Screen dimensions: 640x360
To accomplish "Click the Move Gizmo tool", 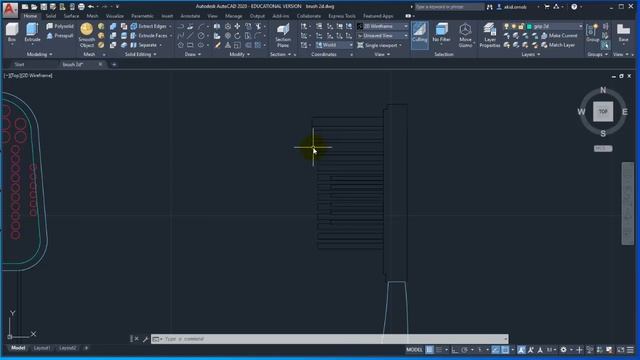I will coord(465,35).
